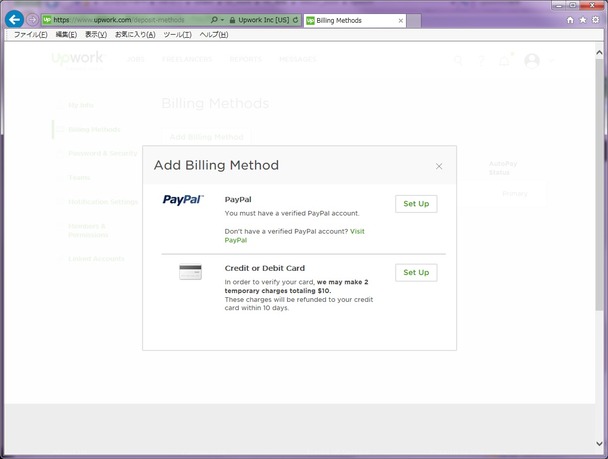Viewport: 608px width, 459px height.
Task: Open the 表示(V) menu
Action: [96, 35]
